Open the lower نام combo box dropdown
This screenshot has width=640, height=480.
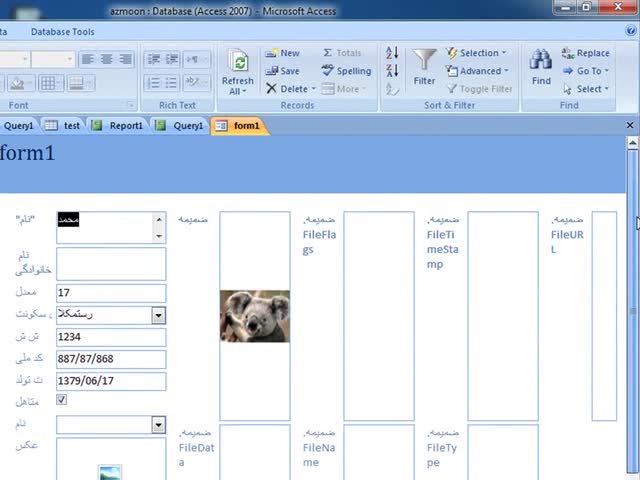(158, 425)
